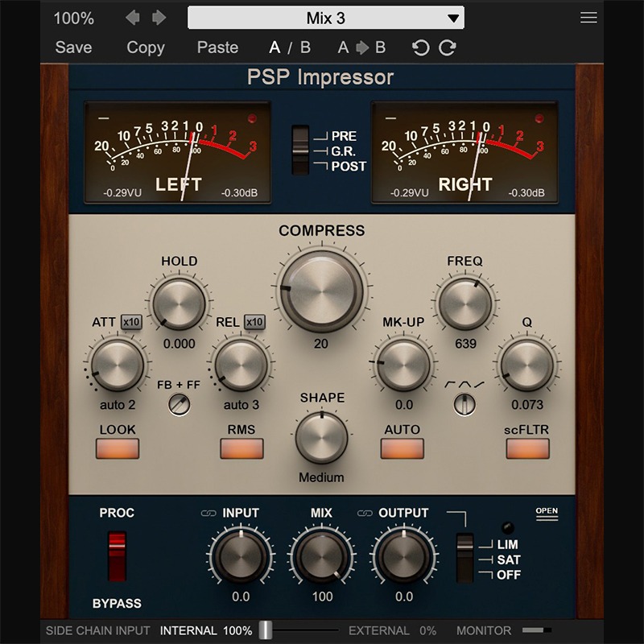The image size is (644, 644).
Task: Click the LEFT meter clip LED
Action: coord(252,118)
